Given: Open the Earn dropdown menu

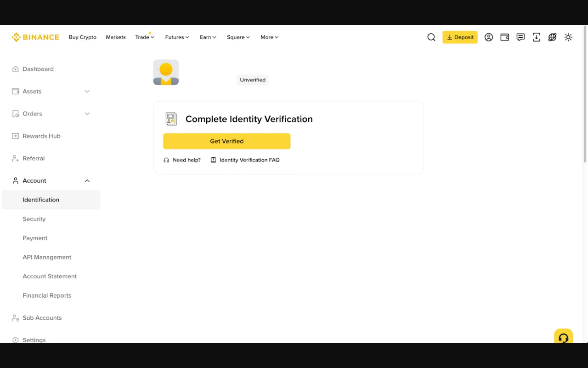Looking at the screenshot, I should 208,37.
